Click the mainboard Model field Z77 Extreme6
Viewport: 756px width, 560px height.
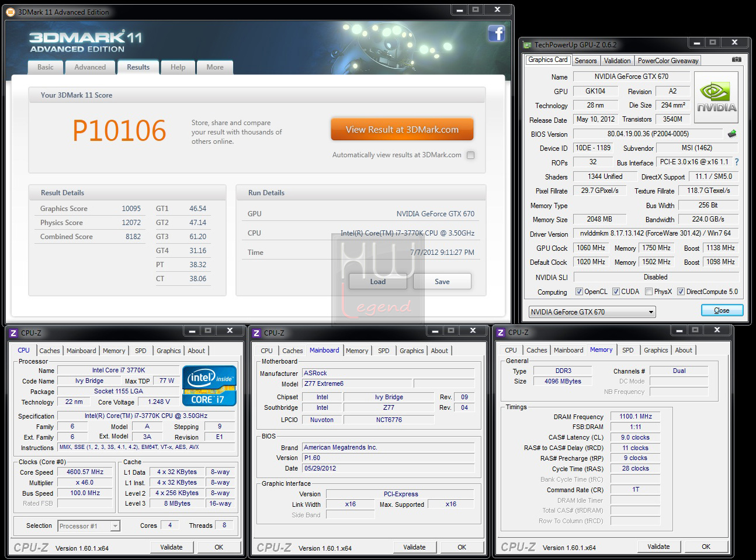(x=357, y=383)
